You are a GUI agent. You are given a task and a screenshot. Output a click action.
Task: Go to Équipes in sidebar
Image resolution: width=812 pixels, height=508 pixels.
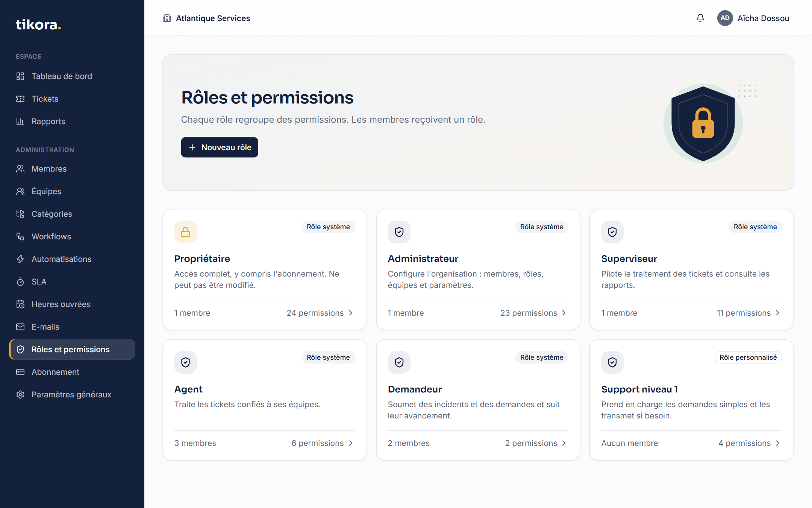click(x=72, y=192)
